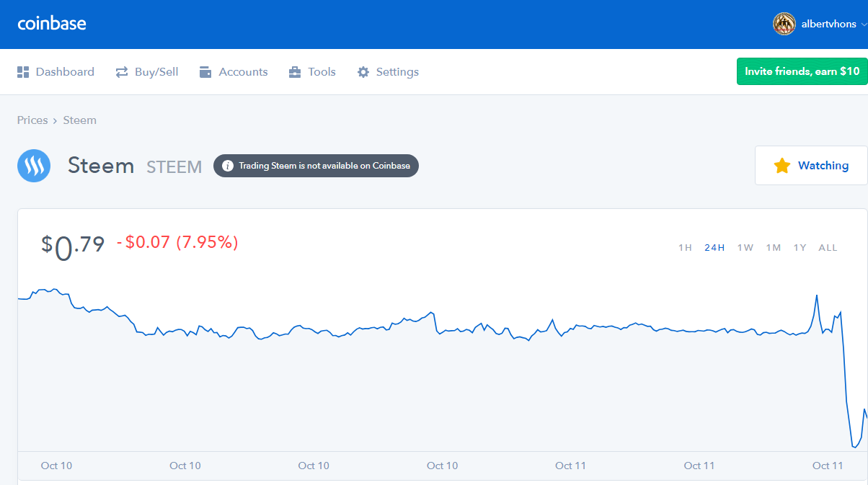Click Invite friends, earn $10 button
Viewport: 868px width, 485px height.
(x=802, y=71)
